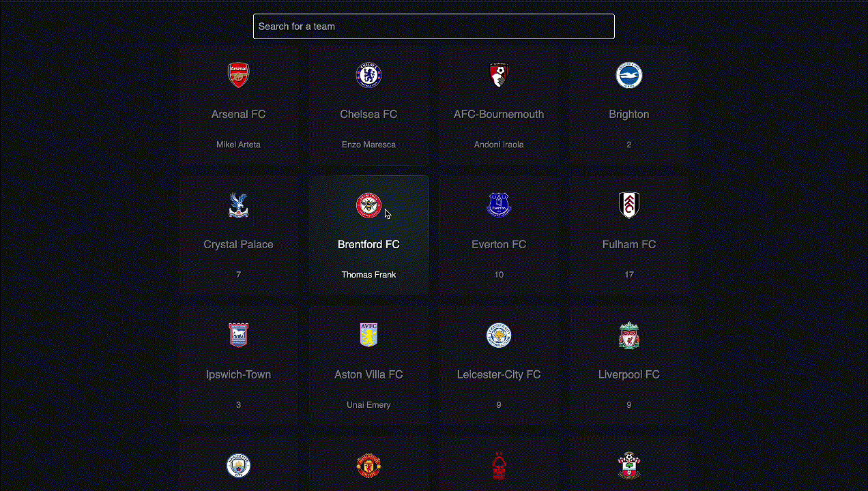
Task: Select the Crystal Palace eagle crest
Action: coord(238,205)
